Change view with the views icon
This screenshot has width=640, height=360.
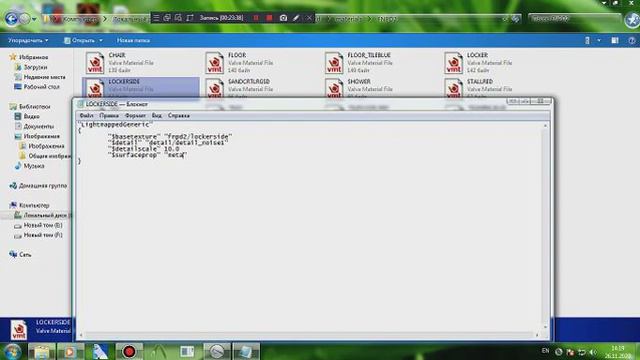[587, 40]
